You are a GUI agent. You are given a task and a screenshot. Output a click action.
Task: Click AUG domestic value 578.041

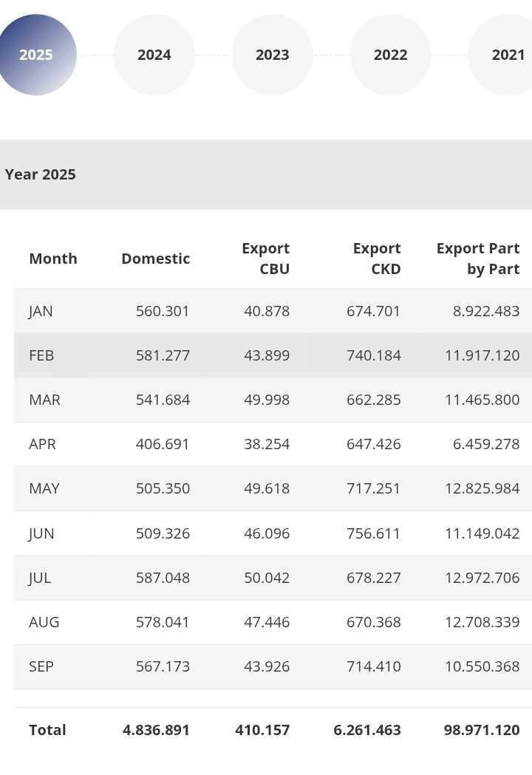[x=163, y=622]
